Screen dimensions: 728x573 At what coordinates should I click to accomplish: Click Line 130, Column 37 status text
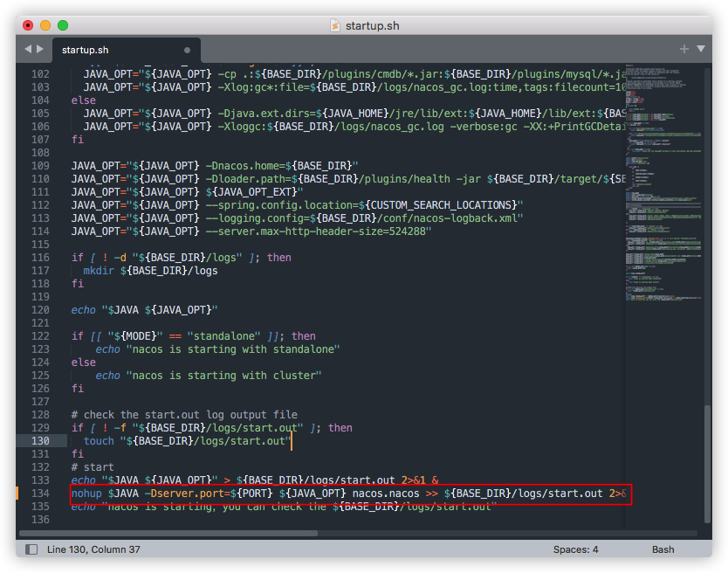(x=93, y=549)
